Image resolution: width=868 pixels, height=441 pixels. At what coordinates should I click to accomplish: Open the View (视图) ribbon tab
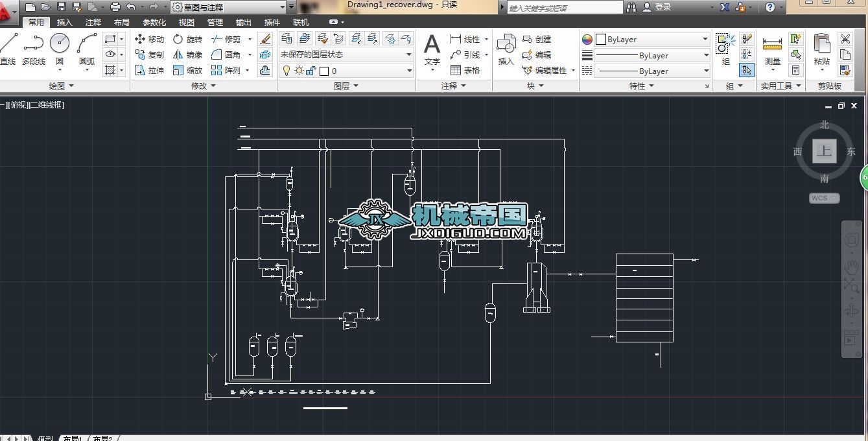(x=187, y=22)
